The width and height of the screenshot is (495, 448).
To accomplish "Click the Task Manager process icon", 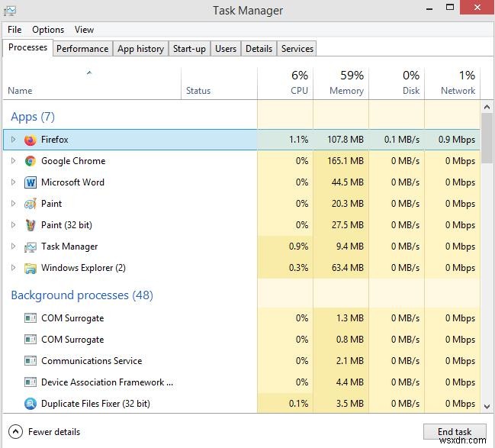I will point(31,247).
